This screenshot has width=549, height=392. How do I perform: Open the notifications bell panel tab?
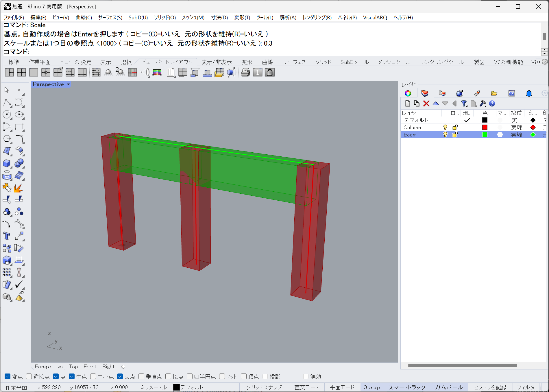(x=529, y=93)
